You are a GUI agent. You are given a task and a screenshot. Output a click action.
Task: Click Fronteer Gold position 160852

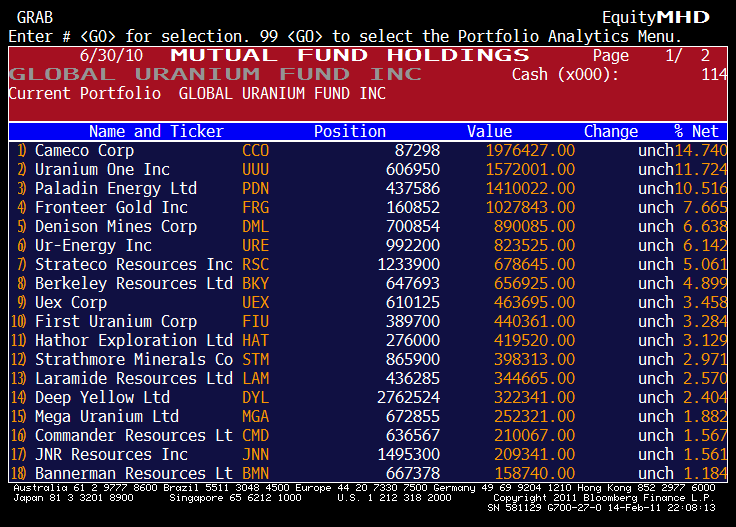pyautogui.click(x=413, y=207)
